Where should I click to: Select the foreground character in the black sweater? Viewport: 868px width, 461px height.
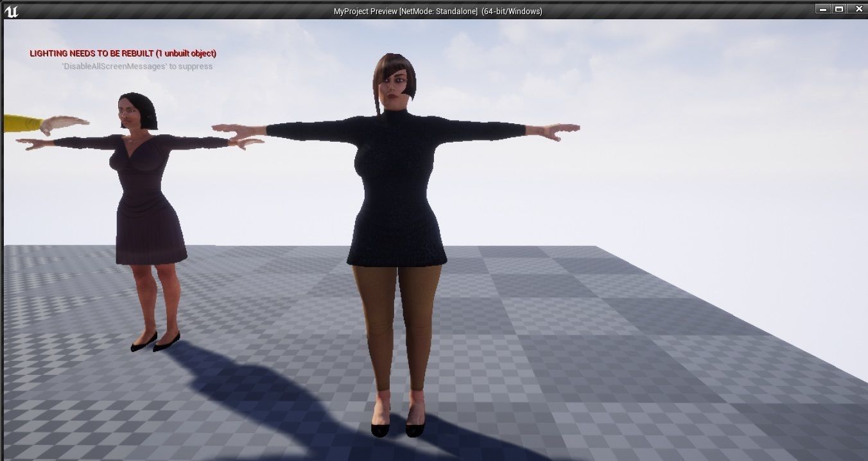[x=395, y=193]
